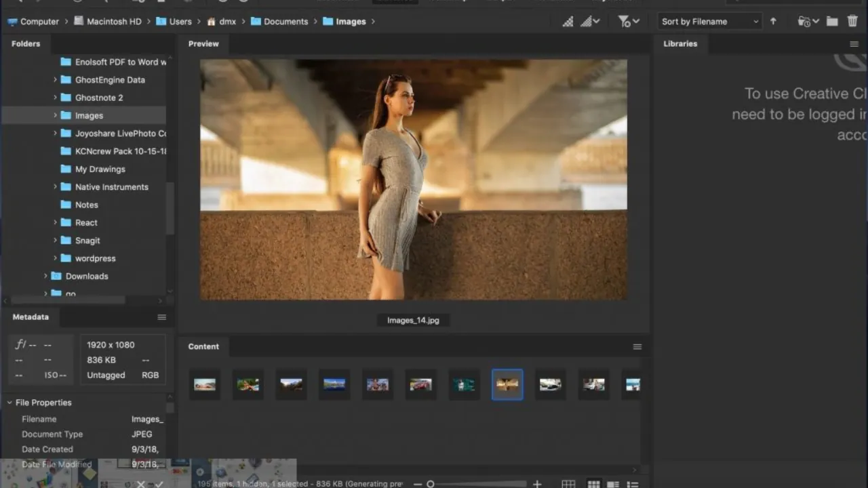868x488 pixels.
Task: Select the Content panel tab
Action: click(x=203, y=346)
